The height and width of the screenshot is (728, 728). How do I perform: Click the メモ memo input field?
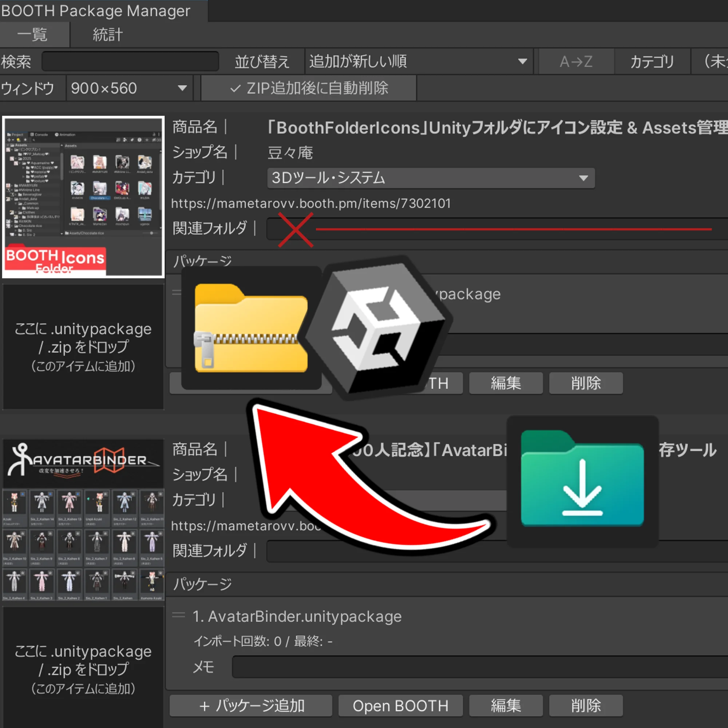click(452, 667)
